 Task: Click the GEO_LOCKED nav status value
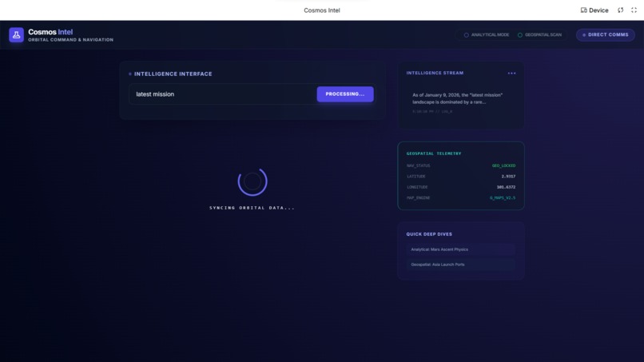pyautogui.click(x=503, y=165)
